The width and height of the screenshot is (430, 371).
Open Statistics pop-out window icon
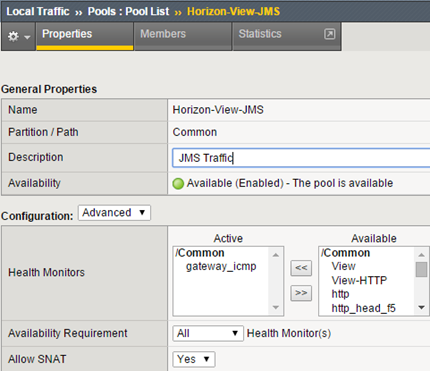tap(330, 34)
